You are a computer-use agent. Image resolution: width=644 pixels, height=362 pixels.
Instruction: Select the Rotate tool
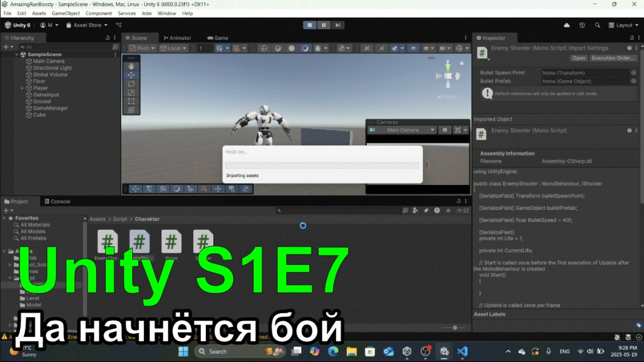click(x=131, y=84)
